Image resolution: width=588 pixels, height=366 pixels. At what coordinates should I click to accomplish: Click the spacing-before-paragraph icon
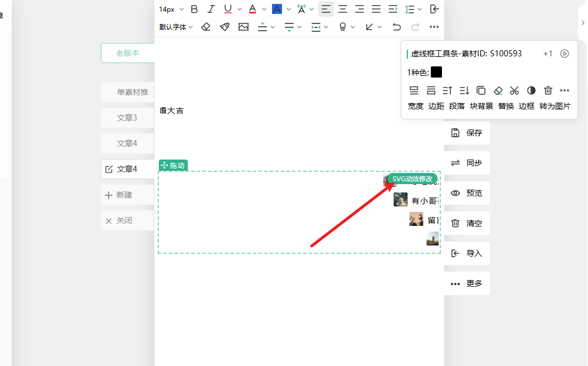(263, 27)
